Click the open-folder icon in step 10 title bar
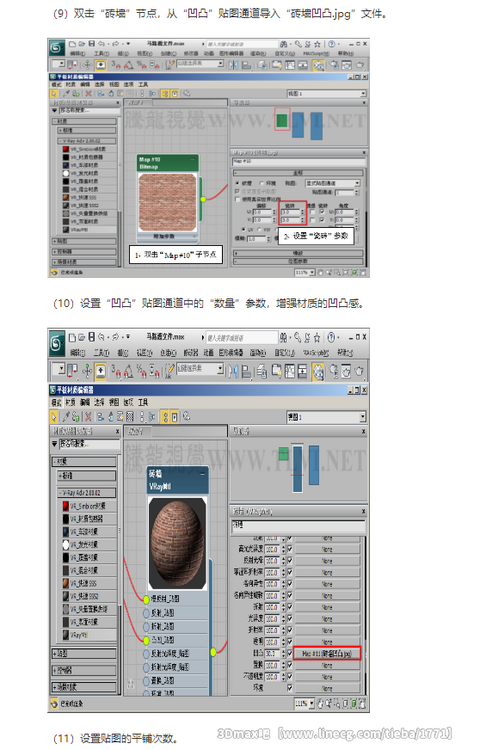Screen dimensions: 486x750 point(82,337)
